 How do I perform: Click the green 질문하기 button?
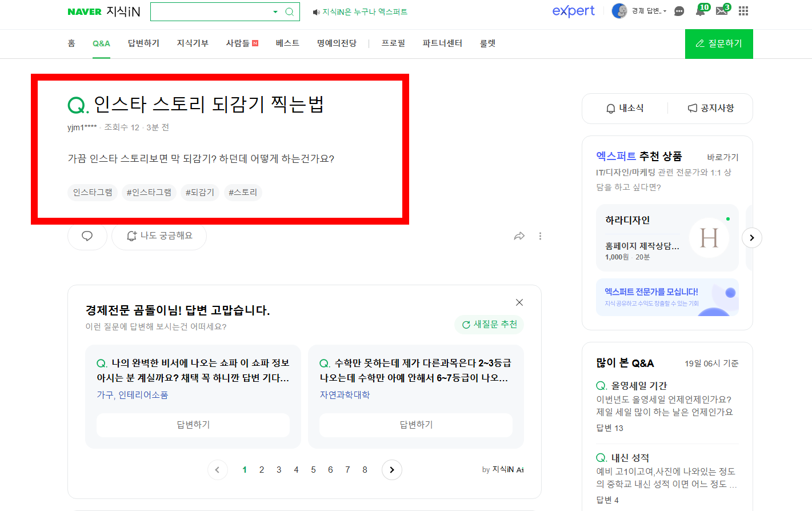click(719, 43)
